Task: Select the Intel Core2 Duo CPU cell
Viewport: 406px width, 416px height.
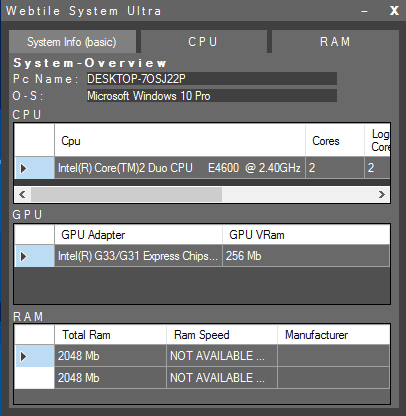Action: tap(180, 168)
